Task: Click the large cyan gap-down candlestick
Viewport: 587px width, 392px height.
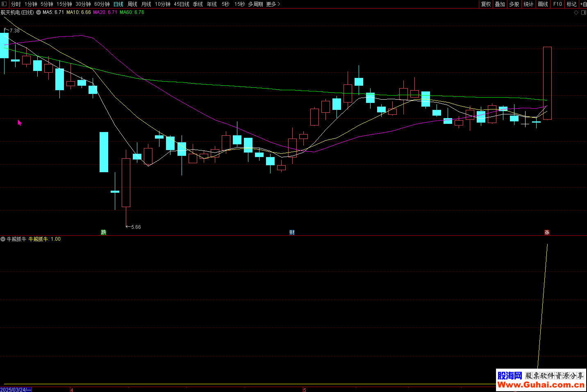Action: [104, 152]
